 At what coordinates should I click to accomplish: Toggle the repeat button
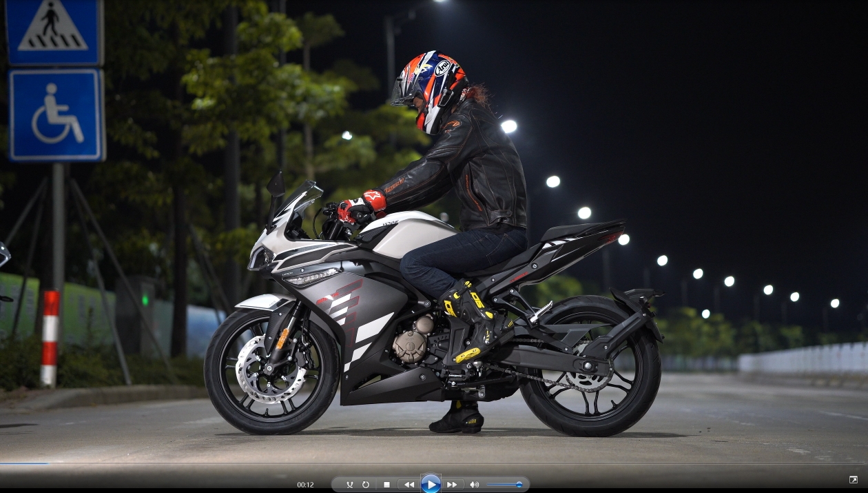pos(366,485)
